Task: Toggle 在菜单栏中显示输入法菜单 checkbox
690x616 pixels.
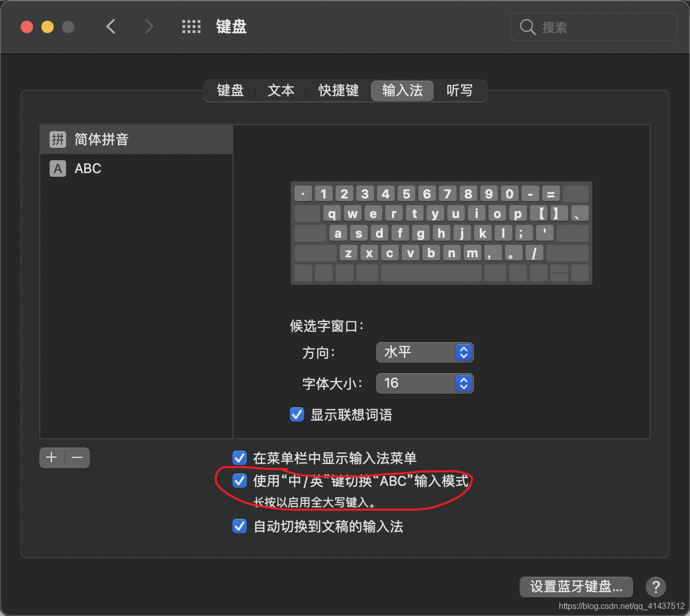Action: (x=240, y=458)
